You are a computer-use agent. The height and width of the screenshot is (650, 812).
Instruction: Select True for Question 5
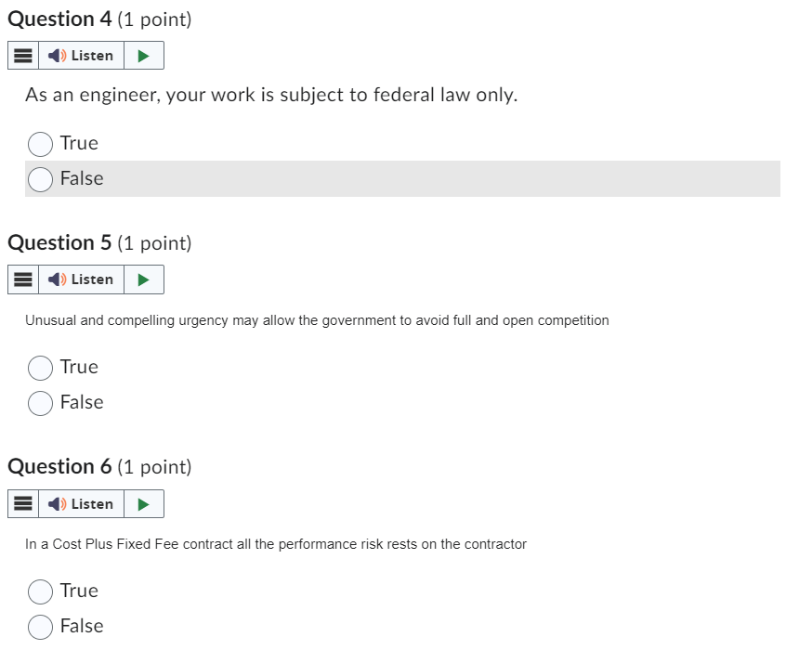point(40,368)
